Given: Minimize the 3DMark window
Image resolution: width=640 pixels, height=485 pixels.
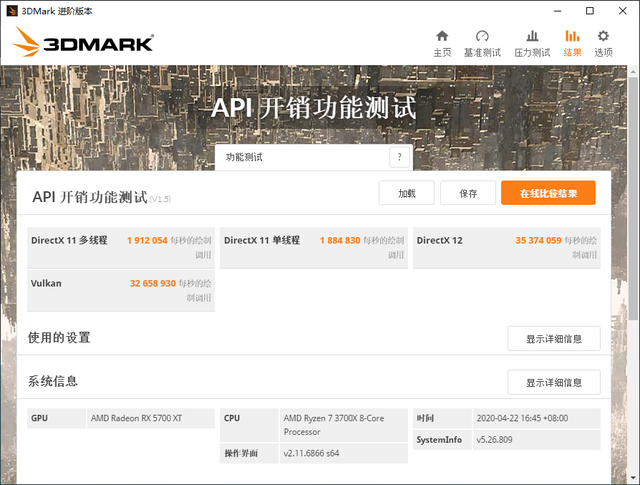Looking at the screenshot, I should click(x=558, y=11).
